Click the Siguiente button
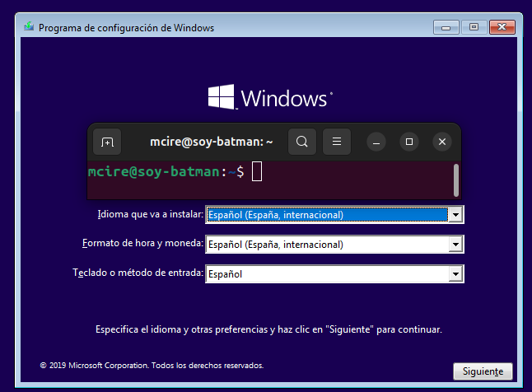This screenshot has width=532, height=392. [483, 371]
